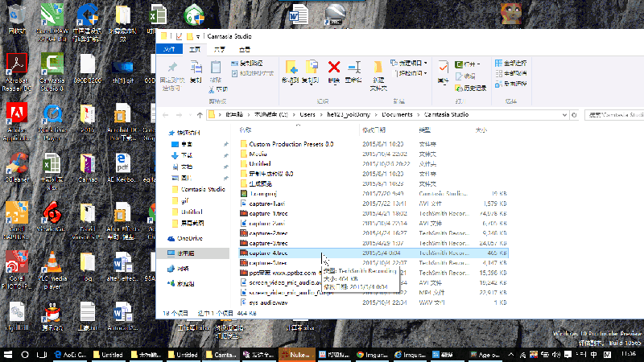This screenshot has height=362, width=644.
Task: Select the camproj project file icon
Action: pyautogui.click(x=244, y=194)
